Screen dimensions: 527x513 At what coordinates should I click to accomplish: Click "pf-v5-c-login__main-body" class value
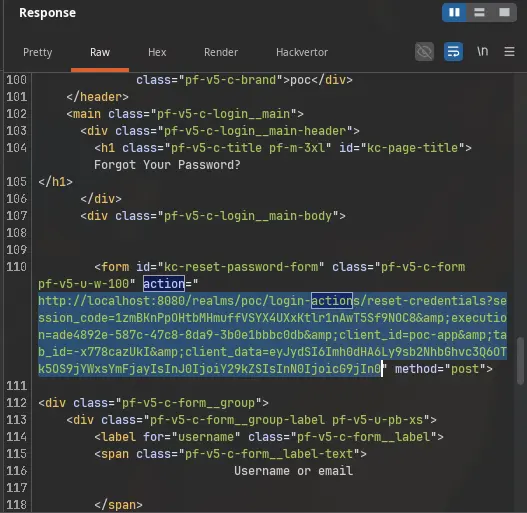(248, 216)
